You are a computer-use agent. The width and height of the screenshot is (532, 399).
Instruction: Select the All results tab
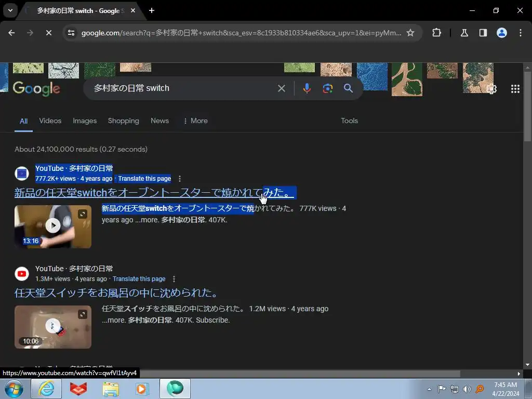tap(23, 121)
